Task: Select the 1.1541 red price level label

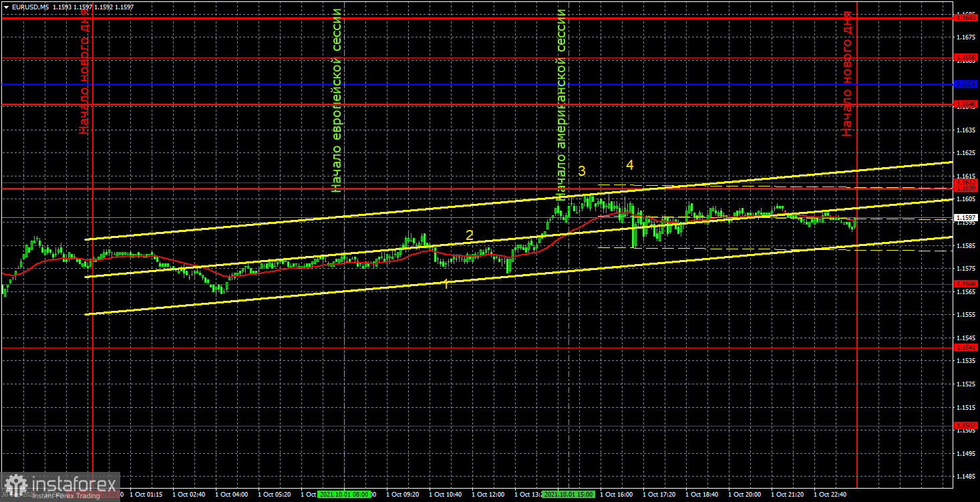Action: coord(966,348)
